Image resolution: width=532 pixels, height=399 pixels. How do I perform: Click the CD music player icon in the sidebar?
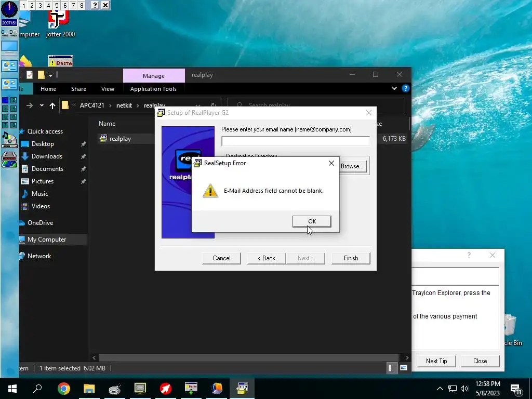tap(9, 140)
